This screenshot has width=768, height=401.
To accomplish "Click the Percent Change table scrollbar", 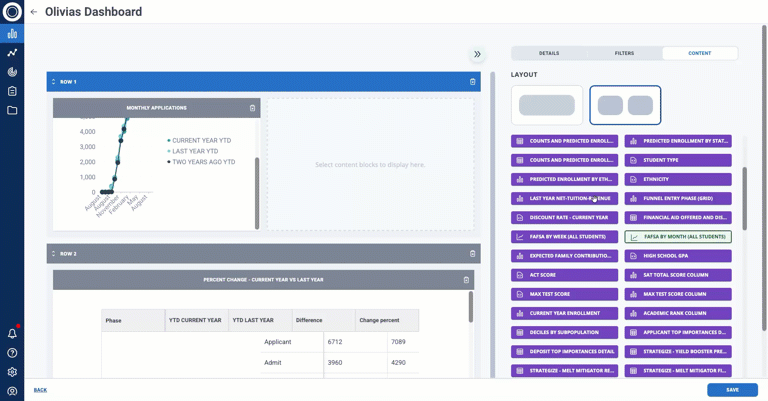I will point(471,307).
